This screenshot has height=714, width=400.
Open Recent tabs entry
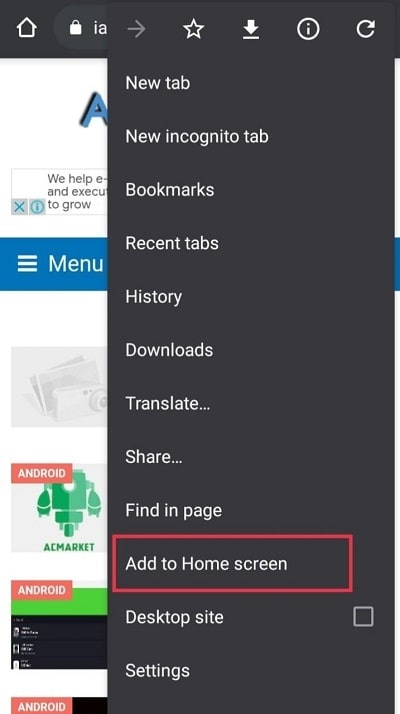[251, 243]
